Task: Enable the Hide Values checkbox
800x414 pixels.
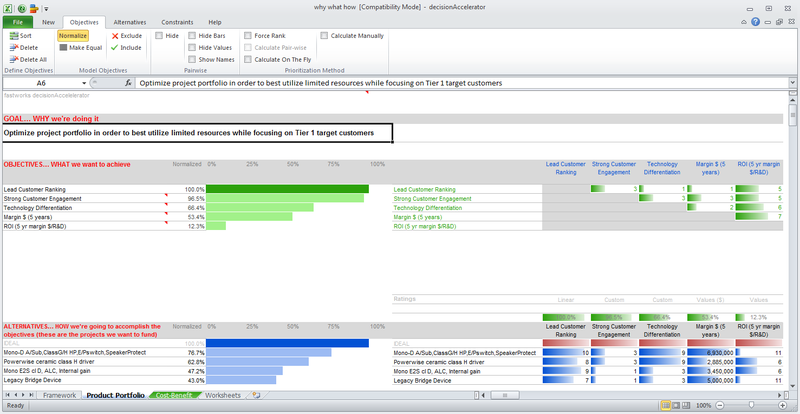Action: tap(192, 47)
